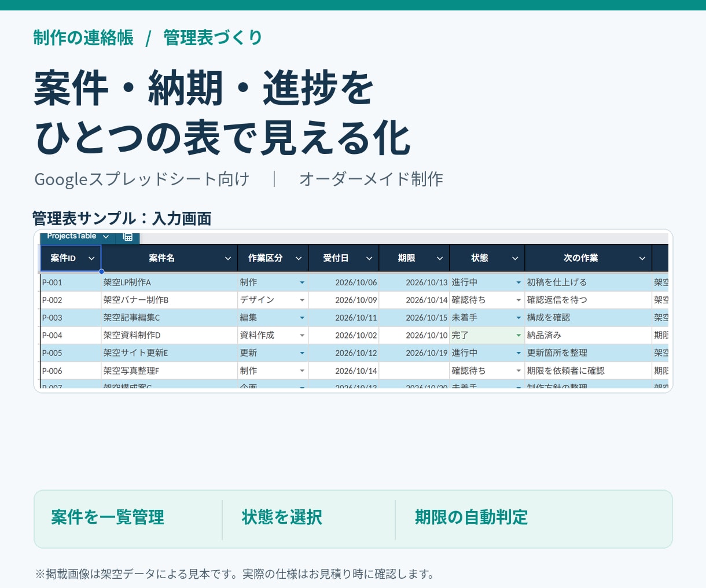Expand 状態 dropdown in row P-006
The image size is (706, 588).
point(519,370)
